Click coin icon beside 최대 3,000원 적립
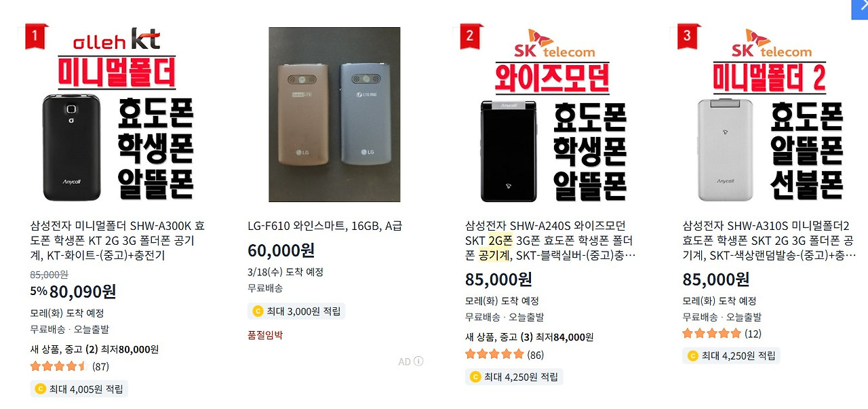Screen dimensions: 868x409 (x=258, y=311)
